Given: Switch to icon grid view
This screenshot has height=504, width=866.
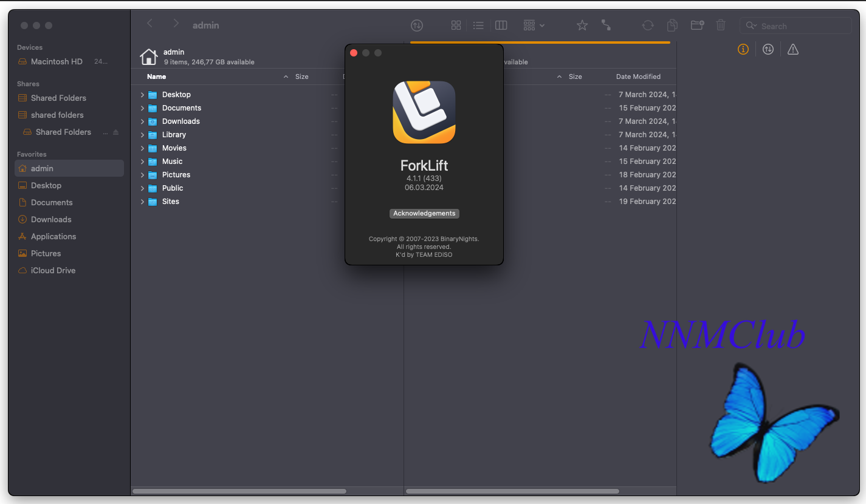Looking at the screenshot, I should (x=456, y=26).
